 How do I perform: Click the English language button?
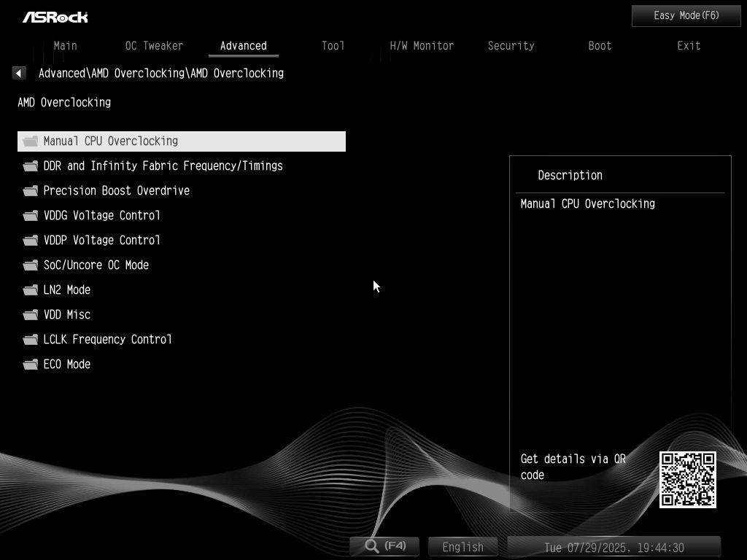pyautogui.click(x=462, y=547)
